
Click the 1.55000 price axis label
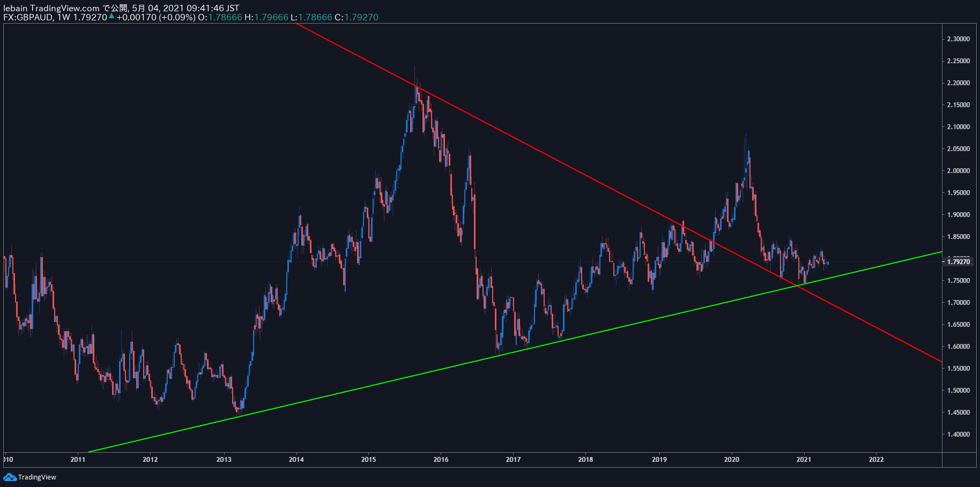click(959, 369)
